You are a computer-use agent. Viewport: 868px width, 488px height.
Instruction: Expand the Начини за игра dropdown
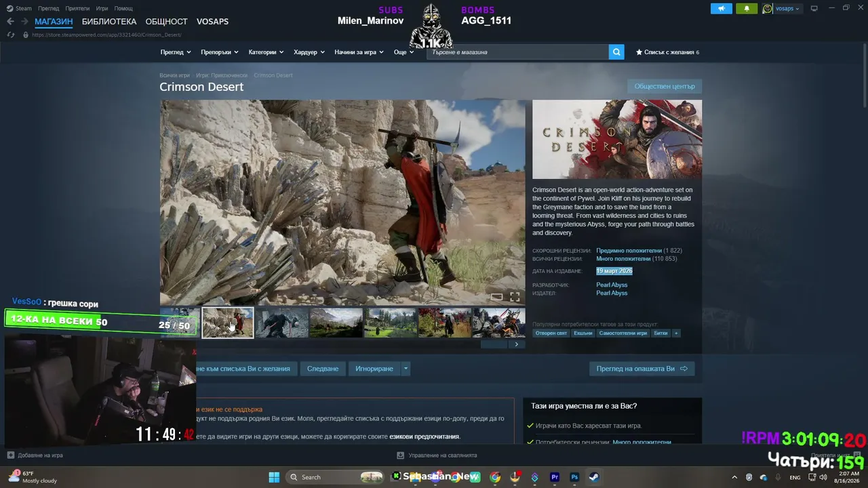click(x=359, y=52)
